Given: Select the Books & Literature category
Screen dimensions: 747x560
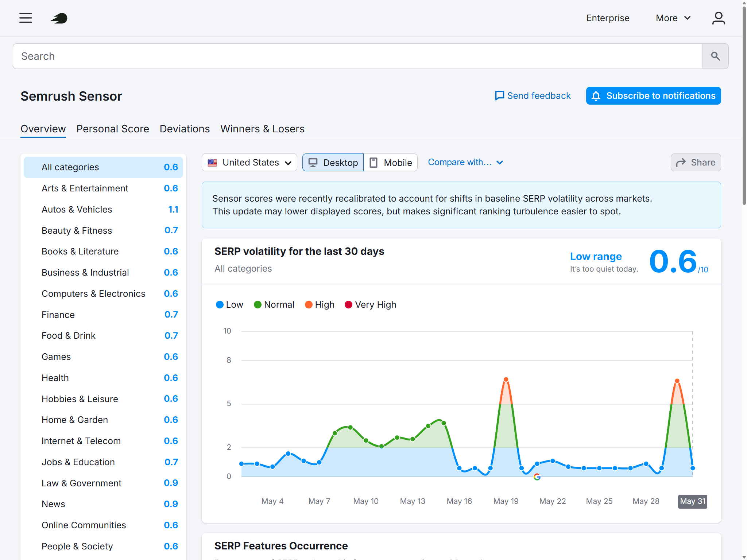Looking at the screenshot, I should tap(103, 251).
